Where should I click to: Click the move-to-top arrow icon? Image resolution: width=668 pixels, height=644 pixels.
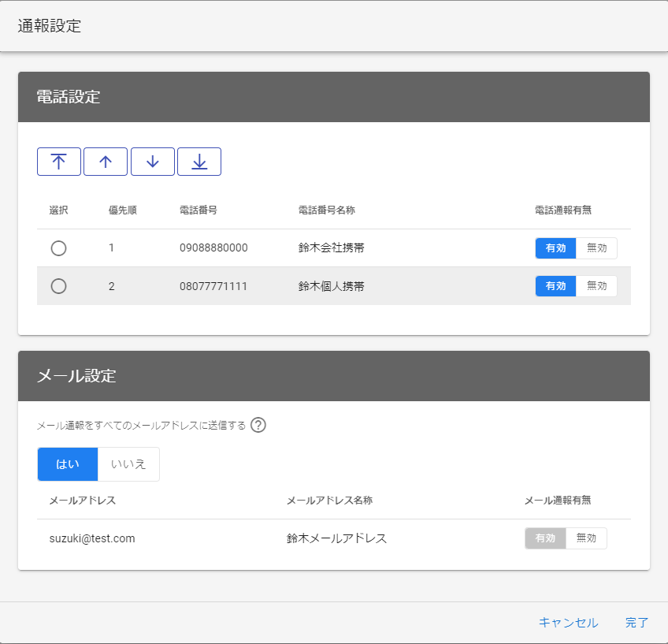(x=58, y=162)
